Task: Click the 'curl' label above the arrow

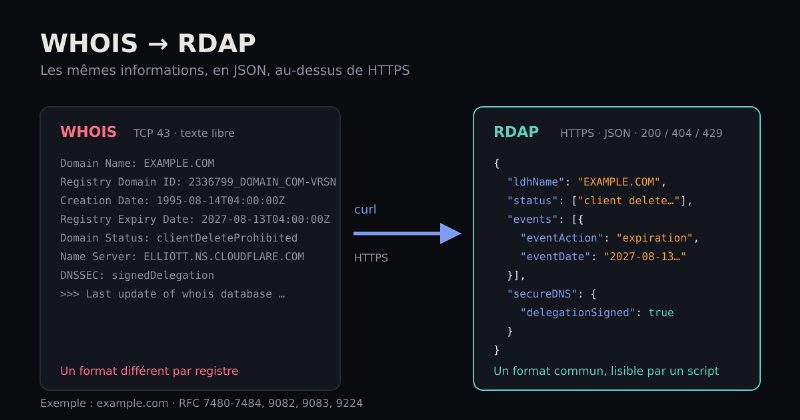Action: (365, 209)
